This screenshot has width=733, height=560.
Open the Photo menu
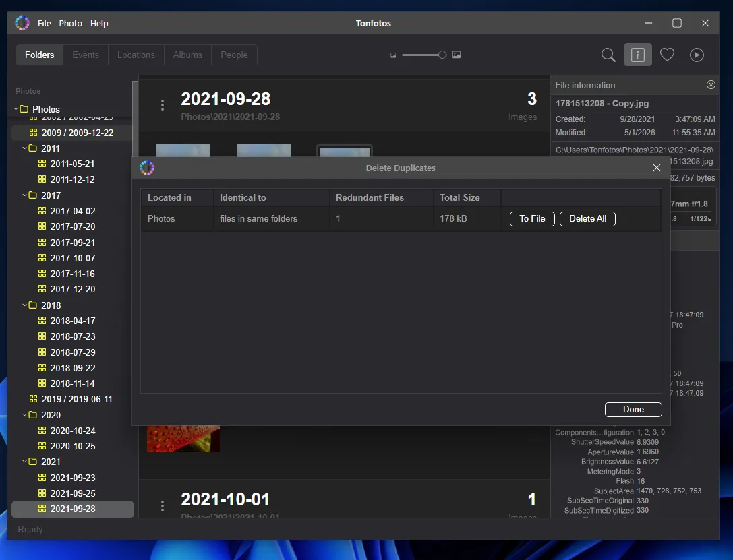tap(71, 23)
